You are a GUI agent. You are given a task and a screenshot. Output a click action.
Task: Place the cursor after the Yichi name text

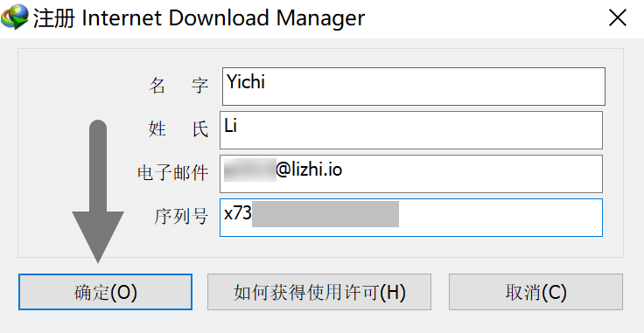click(x=266, y=82)
